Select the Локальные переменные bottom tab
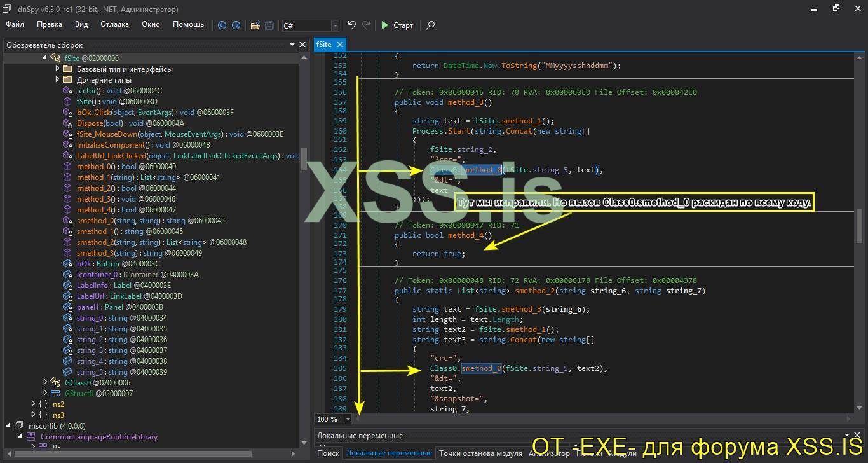Image resolution: width=868 pixels, height=463 pixels. pyautogui.click(x=389, y=453)
